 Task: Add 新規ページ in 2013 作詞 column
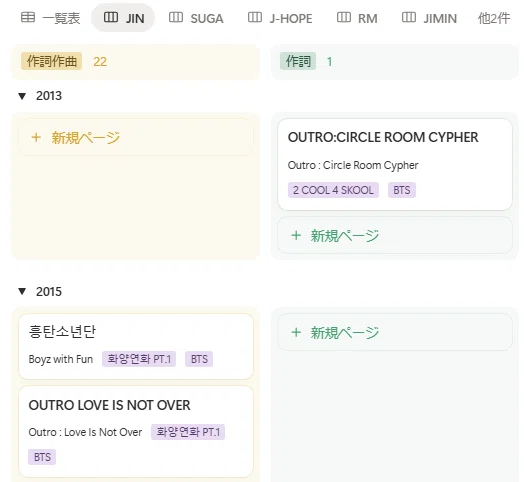(x=395, y=235)
